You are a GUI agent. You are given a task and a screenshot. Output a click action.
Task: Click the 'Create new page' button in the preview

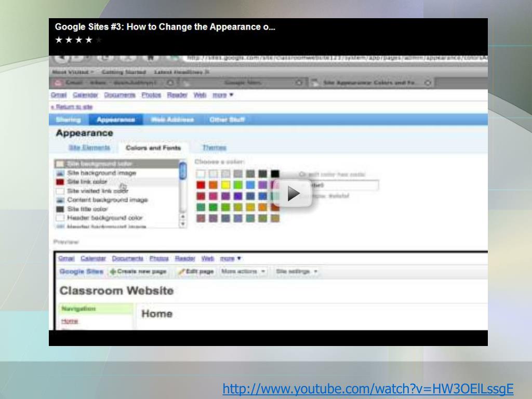pyautogui.click(x=138, y=271)
